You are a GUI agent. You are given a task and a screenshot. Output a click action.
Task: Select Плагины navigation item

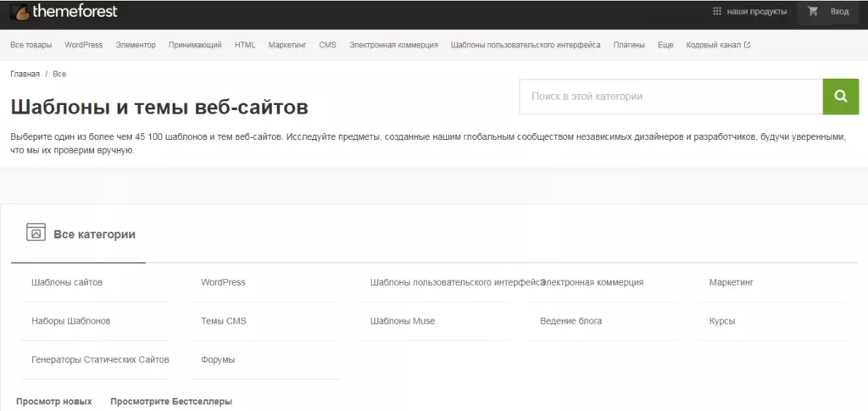tap(629, 46)
